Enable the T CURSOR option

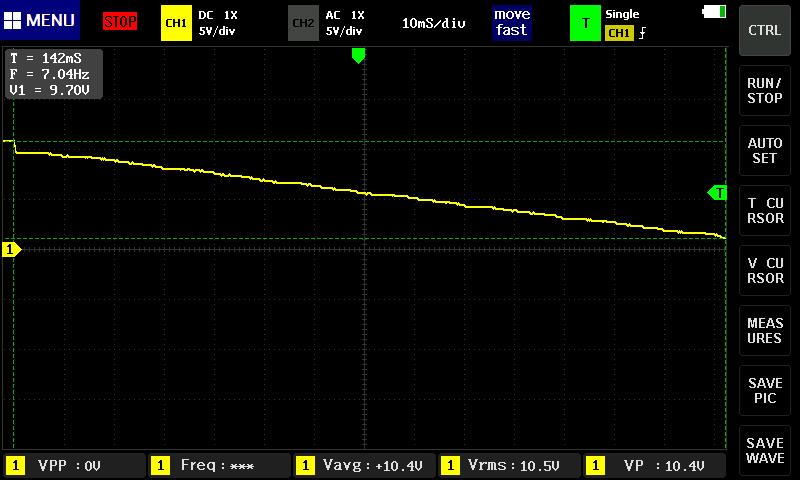click(x=765, y=210)
